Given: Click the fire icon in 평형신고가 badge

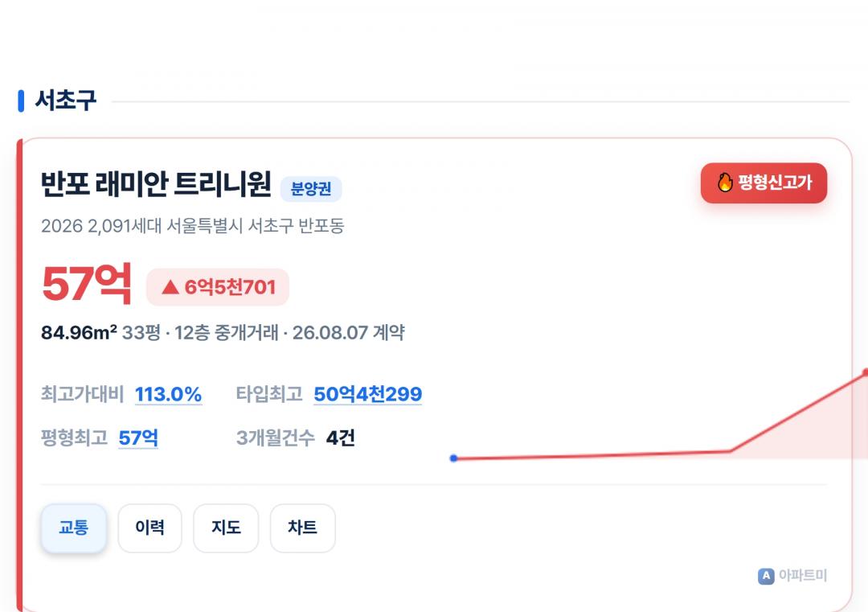Looking at the screenshot, I should (x=725, y=183).
